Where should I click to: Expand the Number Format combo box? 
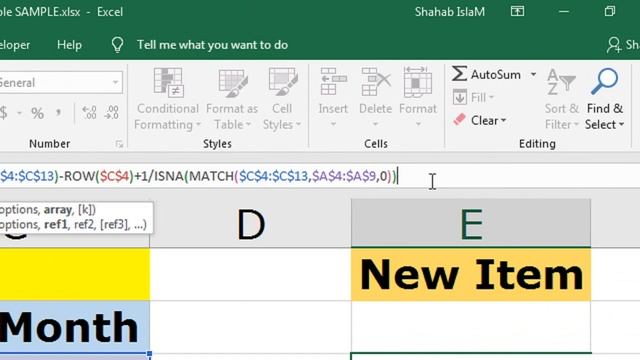[x=116, y=83]
